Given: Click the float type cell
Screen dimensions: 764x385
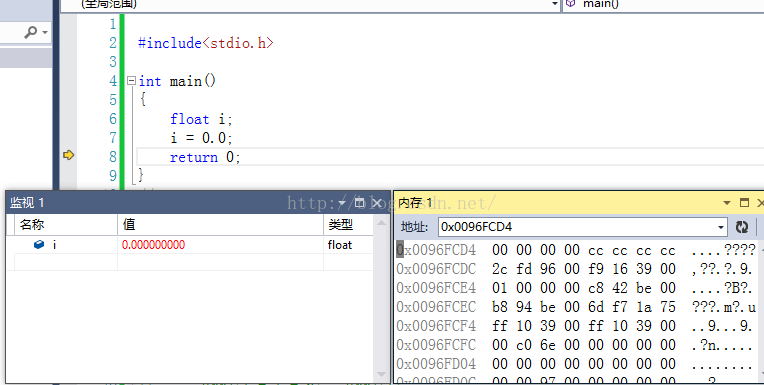Looking at the screenshot, I should pyautogui.click(x=340, y=245).
